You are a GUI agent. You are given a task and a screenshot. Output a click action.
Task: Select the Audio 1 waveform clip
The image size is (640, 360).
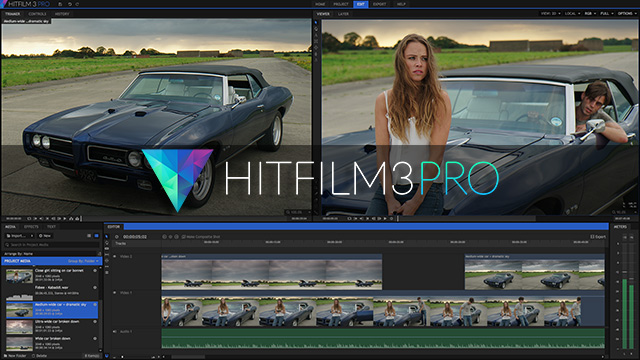[x=383, y=339]
